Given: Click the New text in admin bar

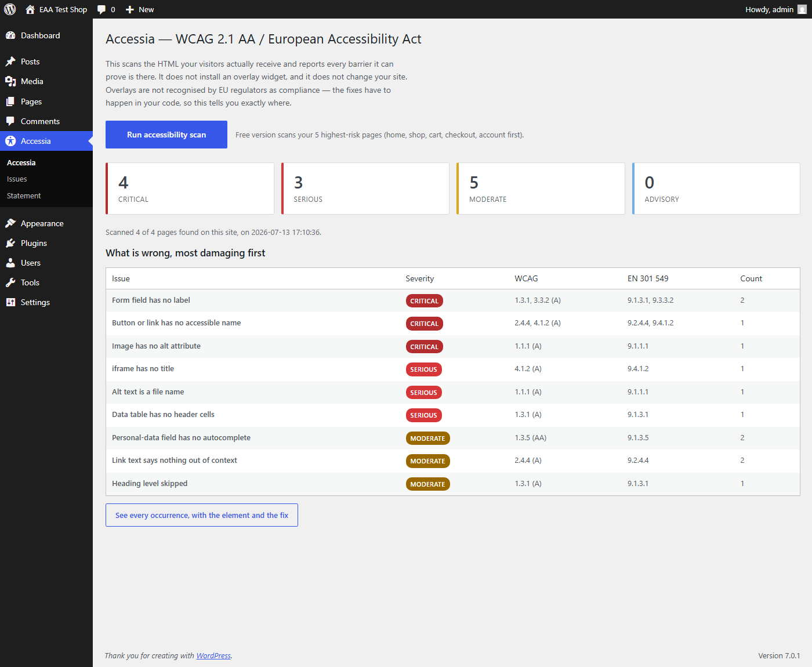Looking at the screenshot, I should point(146,9).
